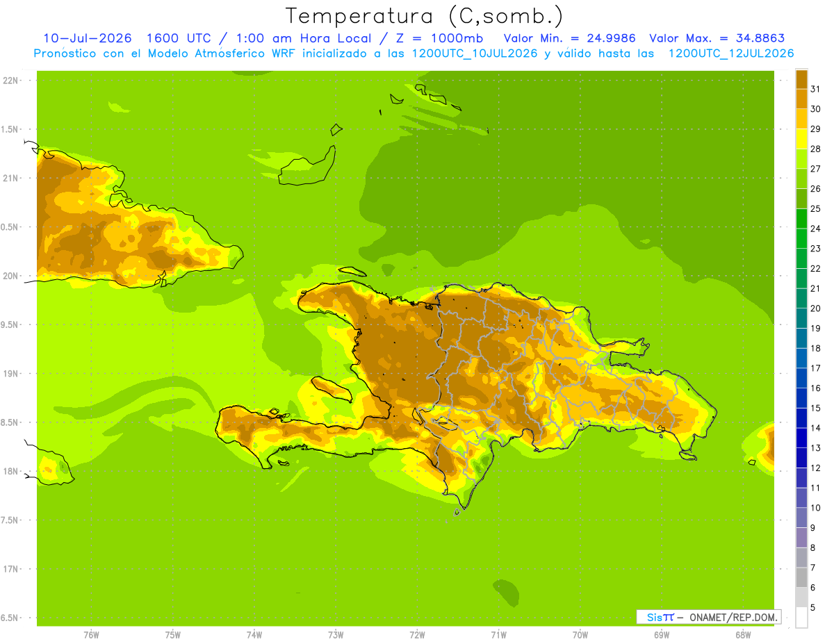The height and width of the screenshot is (644, 834).
Task: Click the legend value '31'
Action: 816,89
